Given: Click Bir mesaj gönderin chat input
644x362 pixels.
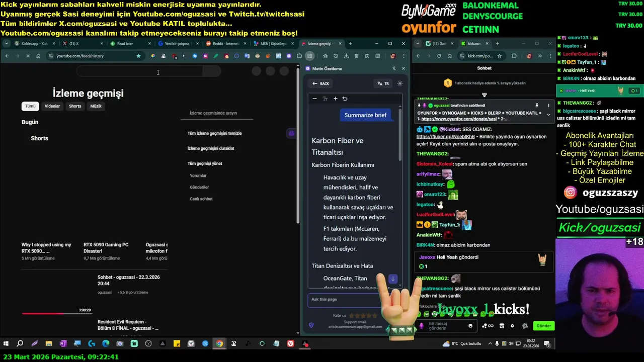Looking at the screenshot, I should pyautogui.click(x=445, y=326).
